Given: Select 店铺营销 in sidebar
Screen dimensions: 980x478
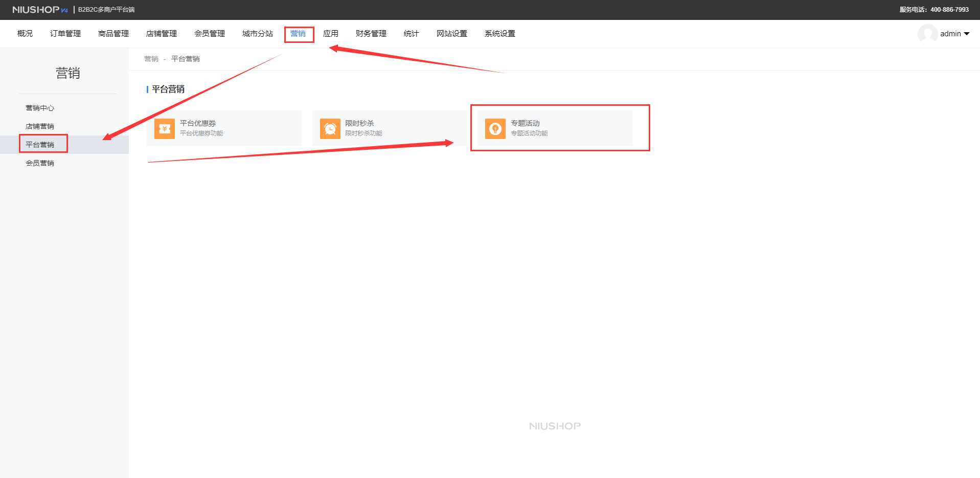Looking at the screenshot, I should click(40, 126).
